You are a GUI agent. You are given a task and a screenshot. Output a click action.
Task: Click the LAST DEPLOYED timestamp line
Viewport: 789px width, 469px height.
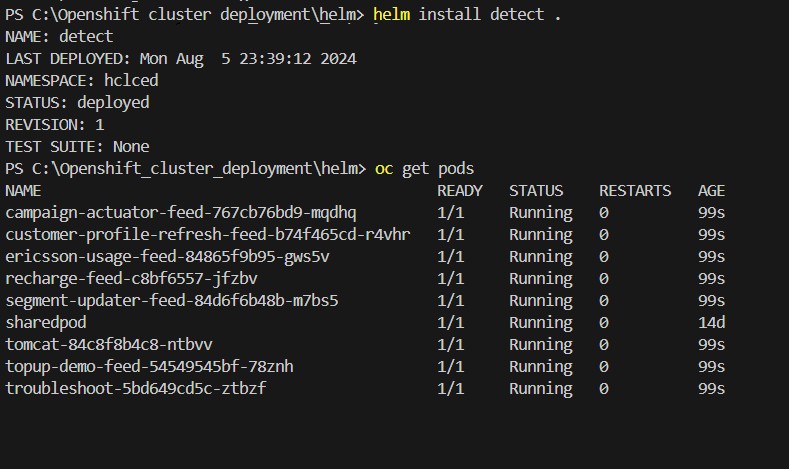coord(181,59)
